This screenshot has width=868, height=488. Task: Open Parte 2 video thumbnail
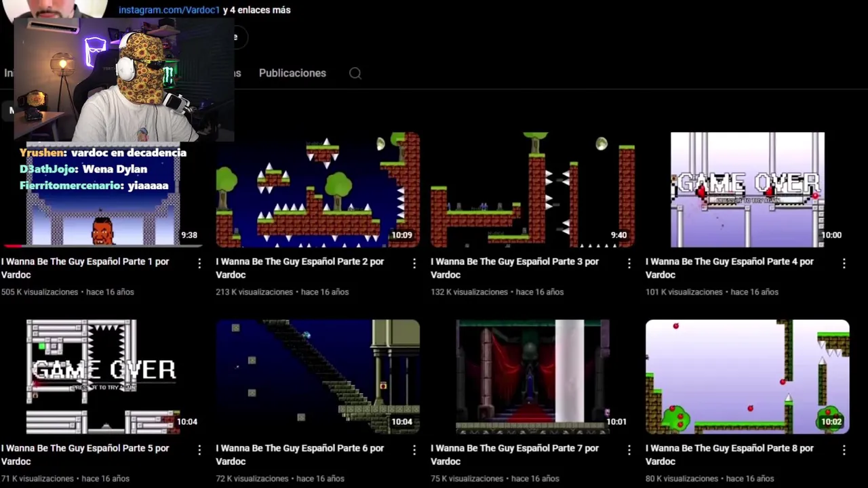pos(317,190)
